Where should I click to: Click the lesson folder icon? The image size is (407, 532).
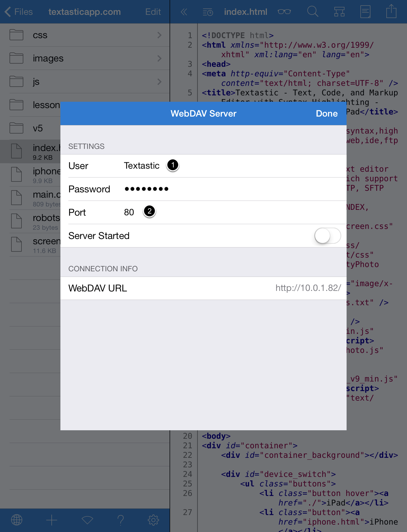coord(16,105)
